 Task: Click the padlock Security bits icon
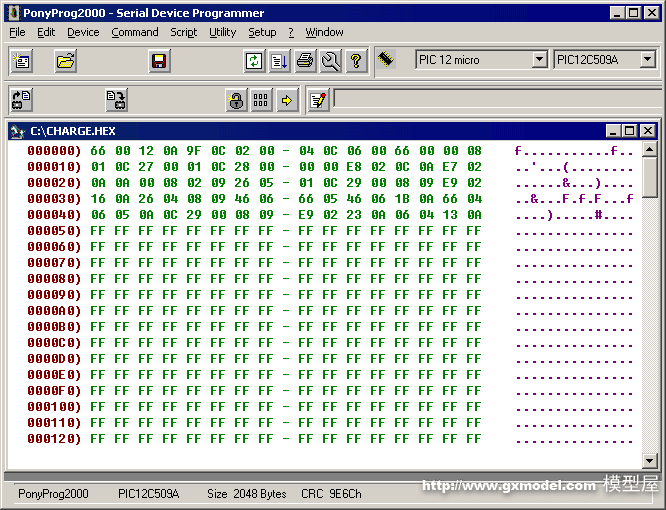click(x=236, y=100)
